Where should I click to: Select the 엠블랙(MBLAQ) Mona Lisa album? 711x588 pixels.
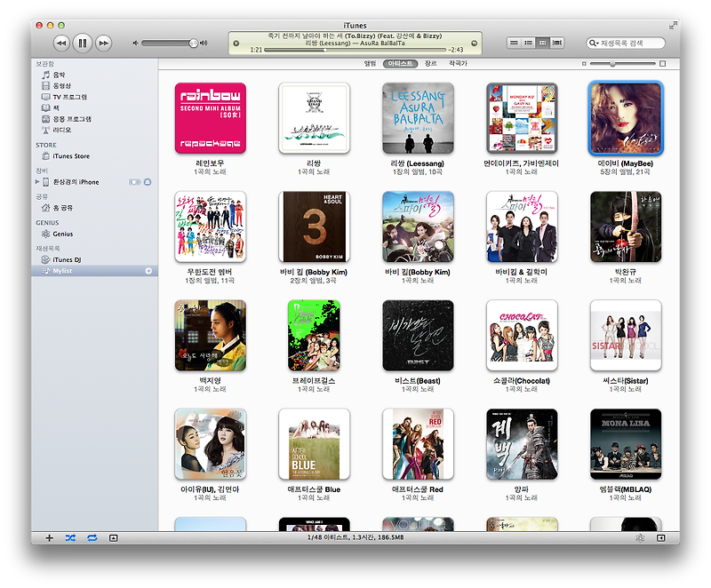(x=626, y=444)
